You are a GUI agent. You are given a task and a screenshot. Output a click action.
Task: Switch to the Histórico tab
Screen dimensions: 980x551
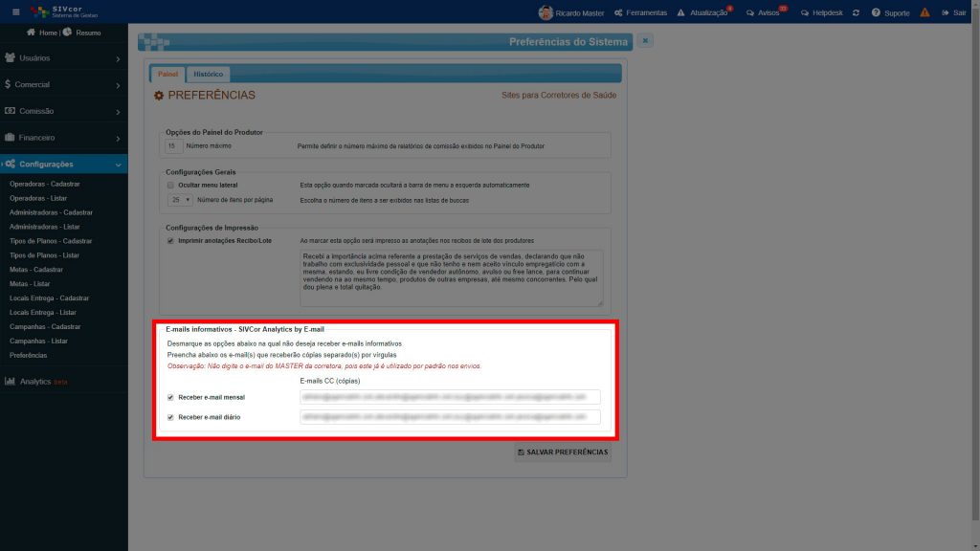(208, 74)
